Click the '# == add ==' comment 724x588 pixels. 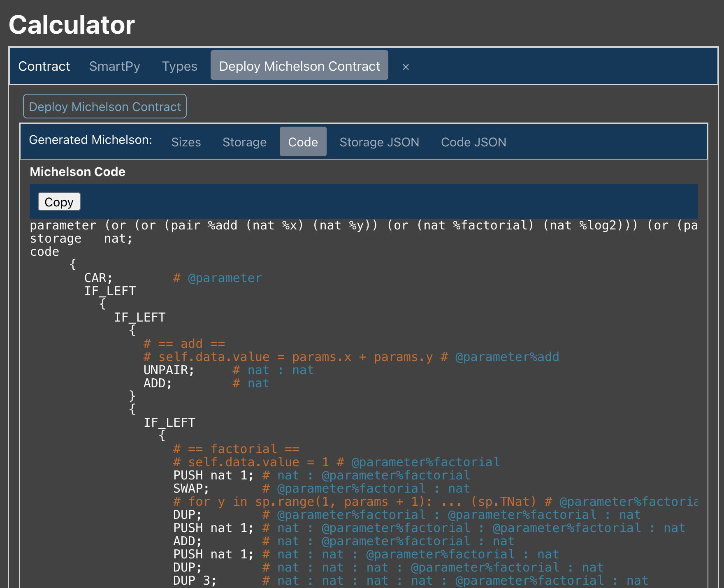(184, 344)
